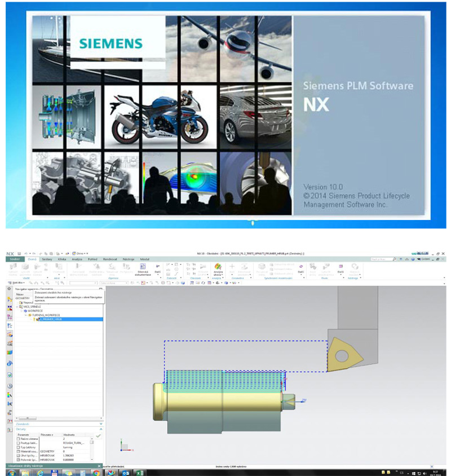Open the Modul ribbon tab
The image size is (451, 476).
(145, 259)
